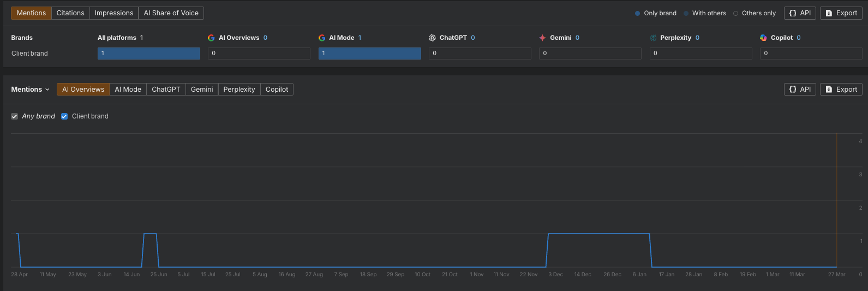Select the AI Share of Voice tab
The height and width of the screenshot is (291, 868).
[x=171, y=13]
